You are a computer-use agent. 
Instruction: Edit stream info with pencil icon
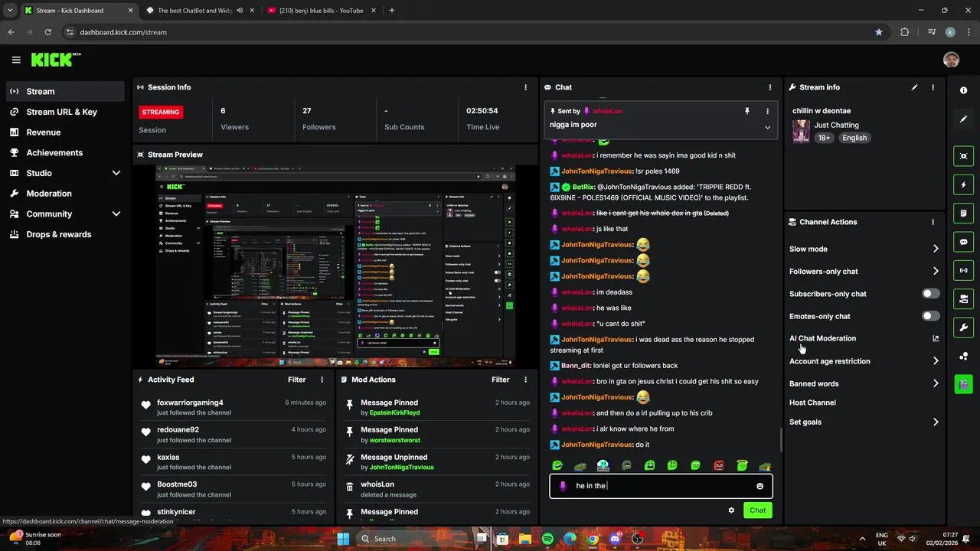coord(914,87)
